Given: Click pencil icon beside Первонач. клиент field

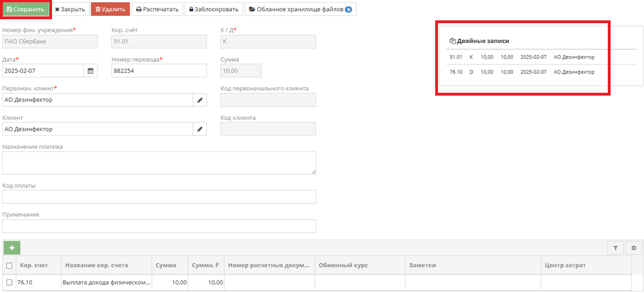Looking at the screenshot, I should click(199, 100).
